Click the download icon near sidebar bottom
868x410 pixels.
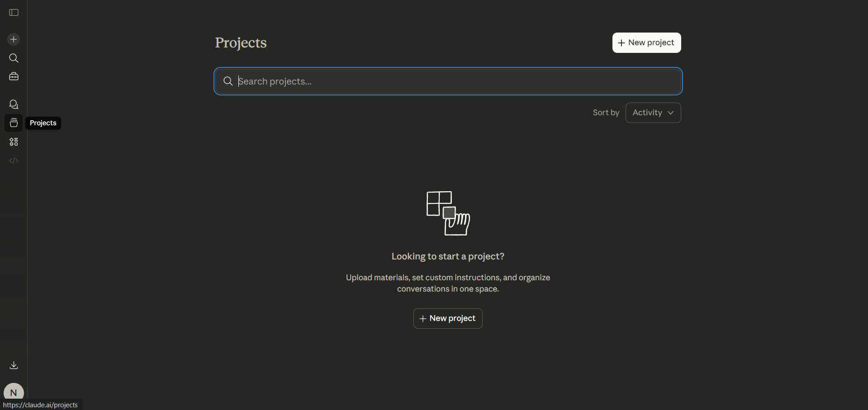pos(13,365)
